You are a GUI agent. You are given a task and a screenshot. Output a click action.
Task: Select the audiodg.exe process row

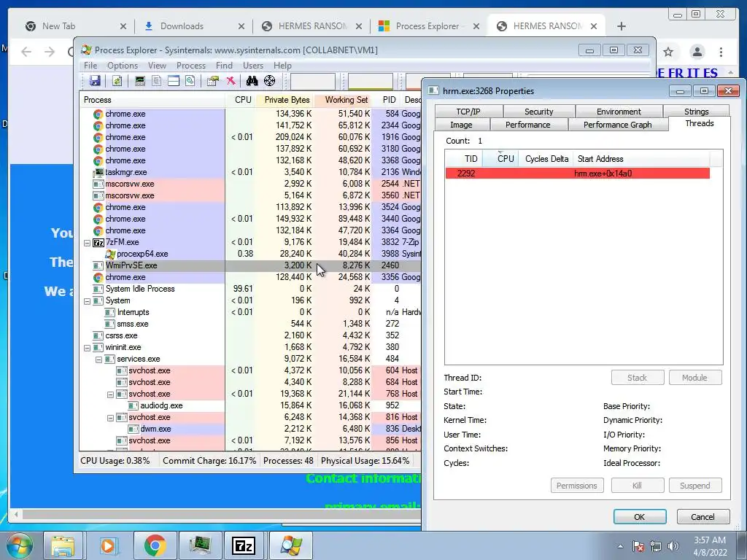(x=251, y=405)
